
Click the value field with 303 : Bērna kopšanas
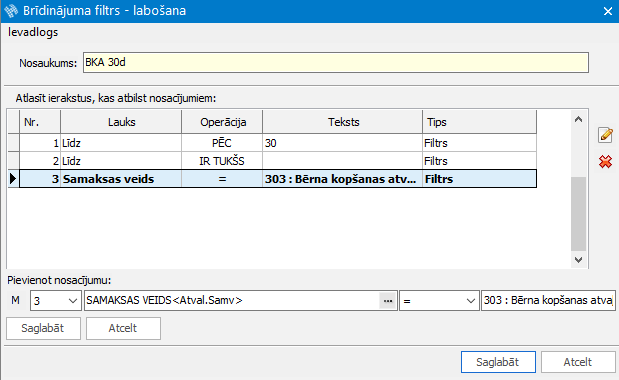tap(548, 301)
